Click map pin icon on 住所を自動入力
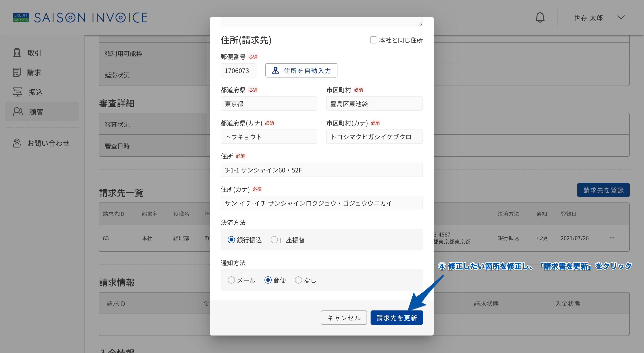Screen dimensions: 644x353 click(x=275, y=71)
